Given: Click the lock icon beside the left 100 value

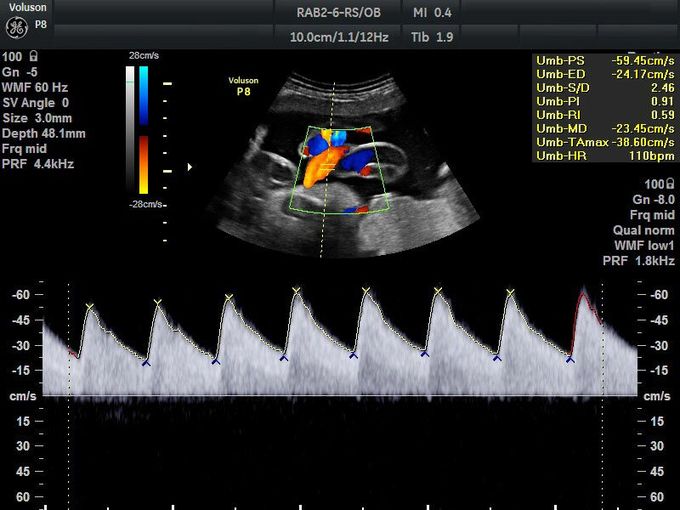Looking at the screenshot, I should click(x=35, y=58).
